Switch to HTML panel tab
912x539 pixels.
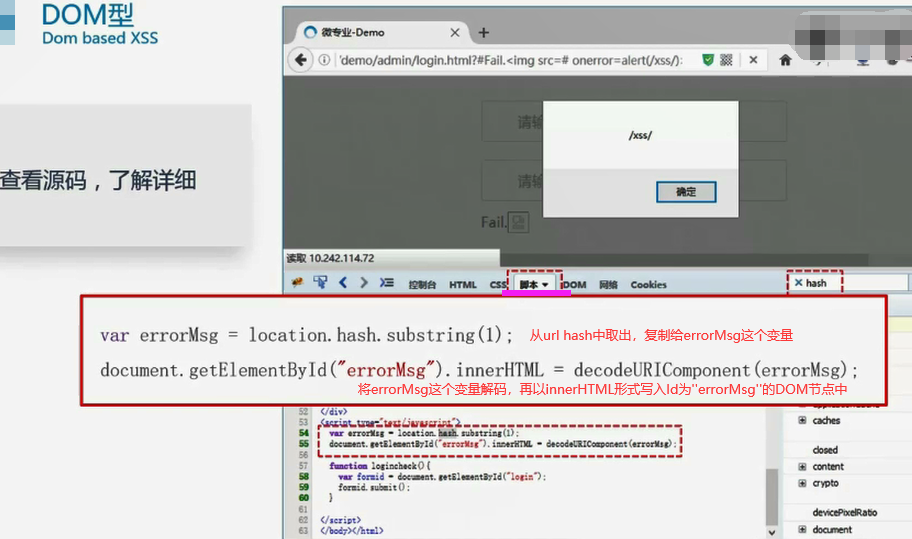(x=462, y=285)
